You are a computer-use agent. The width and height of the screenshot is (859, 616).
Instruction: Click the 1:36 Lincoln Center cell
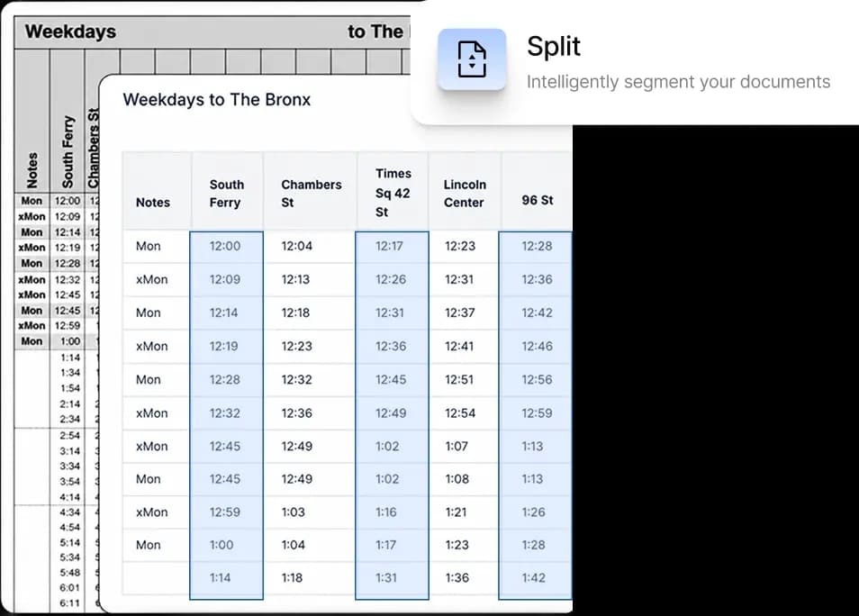click(457, 577)
